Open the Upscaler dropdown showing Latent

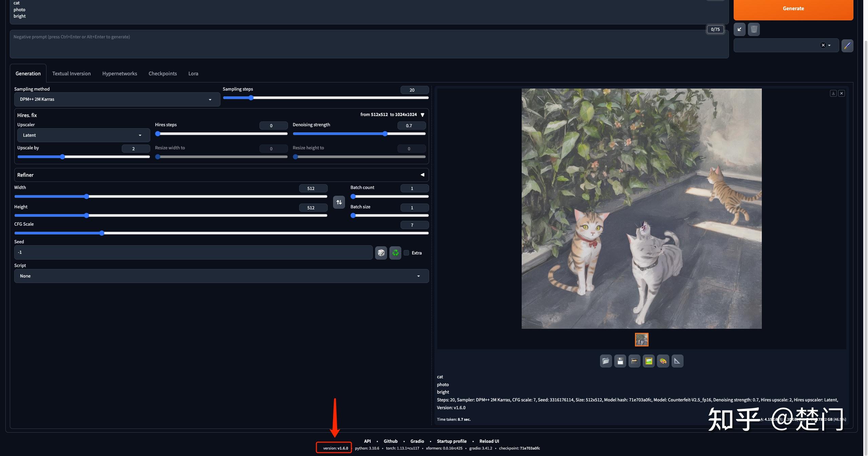(83, 135)
